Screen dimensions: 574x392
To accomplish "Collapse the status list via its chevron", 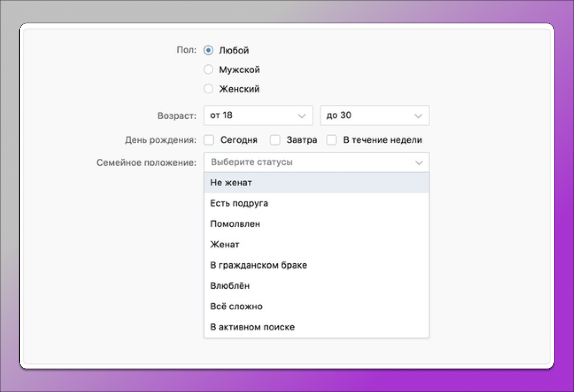I will (419, 162).
